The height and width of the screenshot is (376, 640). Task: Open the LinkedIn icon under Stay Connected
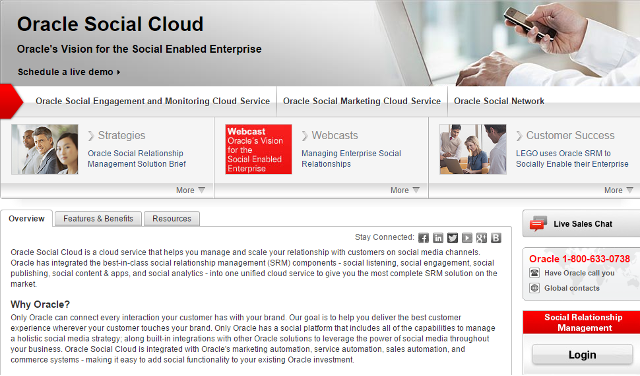click(438, 238)
